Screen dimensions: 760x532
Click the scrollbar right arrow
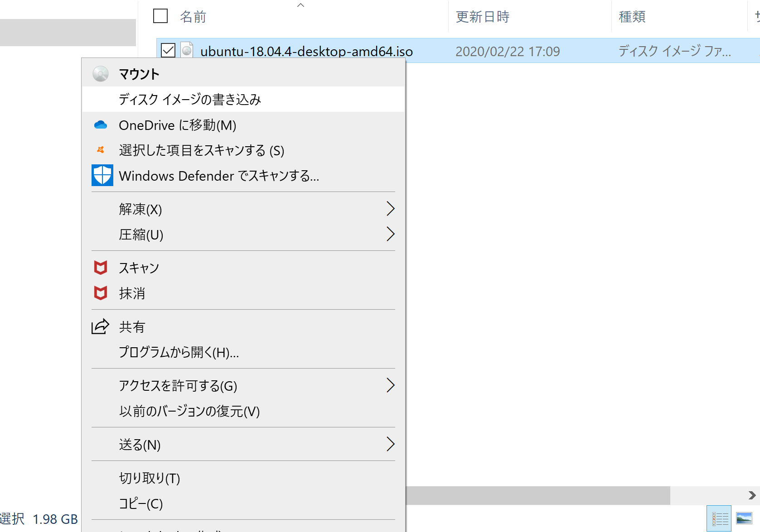coord(752,495)
